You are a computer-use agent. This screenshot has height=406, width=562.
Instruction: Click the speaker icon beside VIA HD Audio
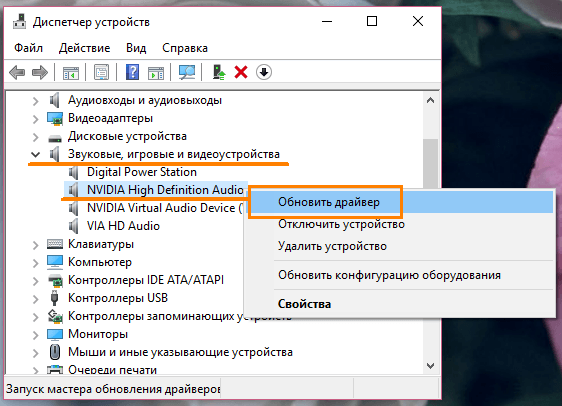[x=73, y=226]
